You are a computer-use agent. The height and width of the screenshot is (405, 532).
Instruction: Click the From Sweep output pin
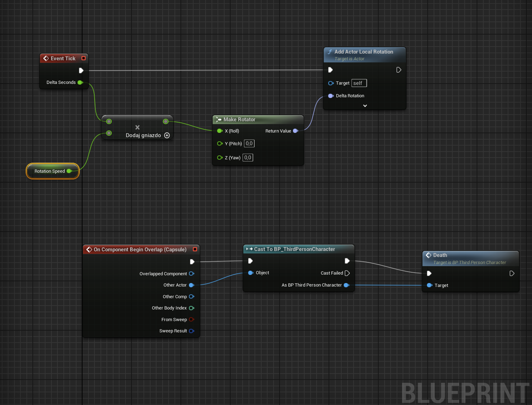[x=191, y=320]
